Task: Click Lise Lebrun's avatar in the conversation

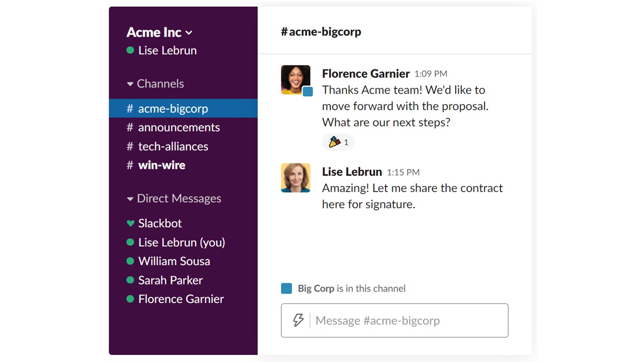Action: tap(295, 177)
